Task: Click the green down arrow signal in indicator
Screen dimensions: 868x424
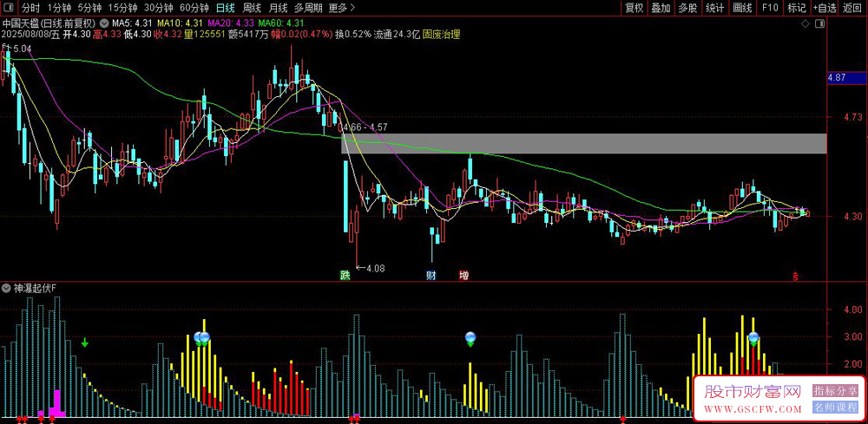Action: coord(85,342)
